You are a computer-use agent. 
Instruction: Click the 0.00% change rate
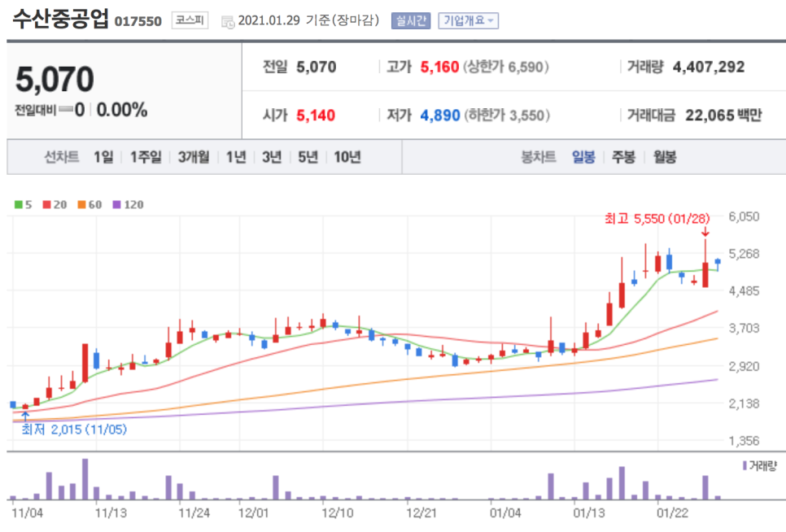(x=122, y=110)
